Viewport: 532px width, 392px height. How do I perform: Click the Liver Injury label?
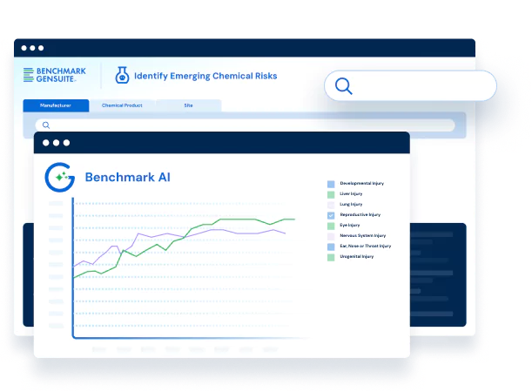(351, 193)
